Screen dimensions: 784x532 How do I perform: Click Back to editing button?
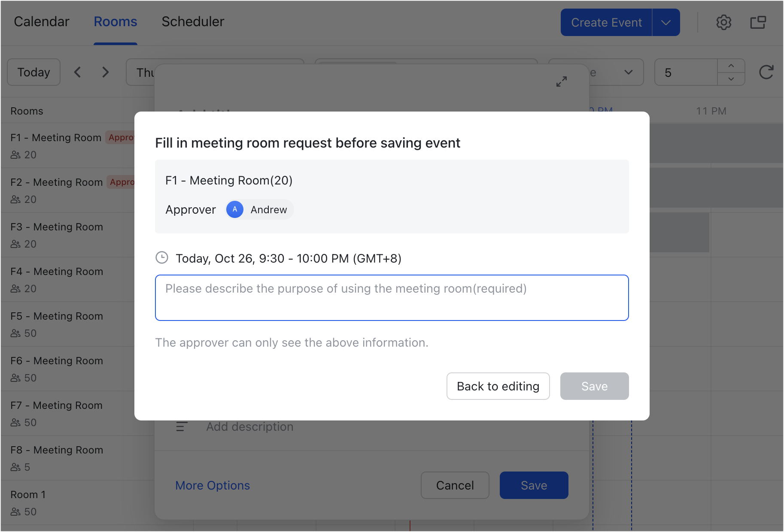(498, 386)
